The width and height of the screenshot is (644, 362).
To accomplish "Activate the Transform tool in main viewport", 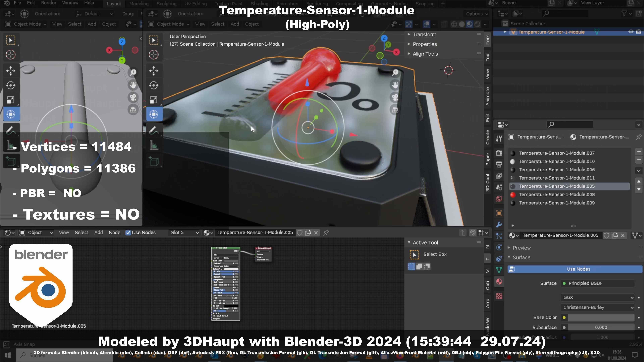I will [x=153, y=114].
